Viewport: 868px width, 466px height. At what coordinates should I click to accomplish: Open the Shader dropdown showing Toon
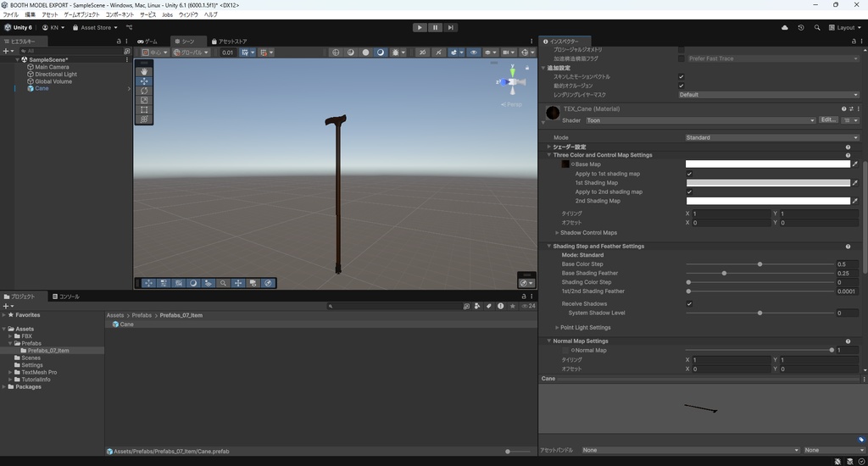(699, 120)
